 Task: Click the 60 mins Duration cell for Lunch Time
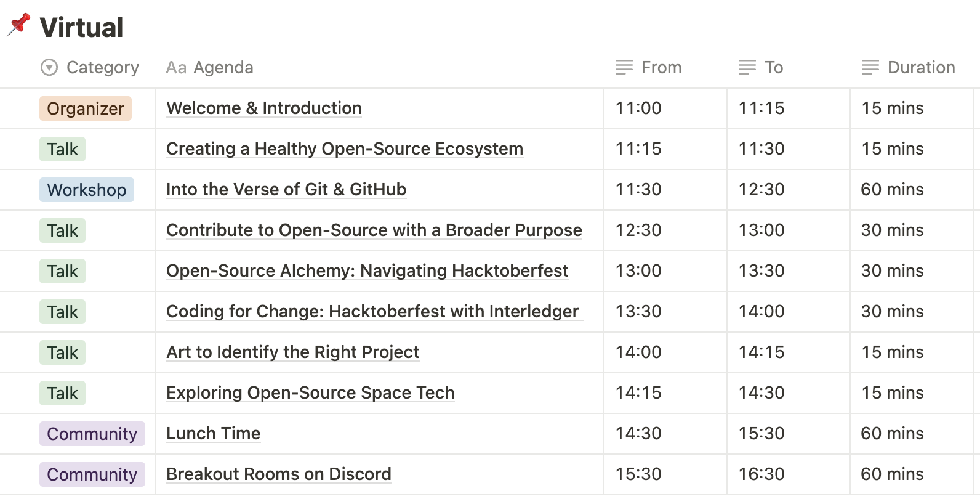(912, 434)
